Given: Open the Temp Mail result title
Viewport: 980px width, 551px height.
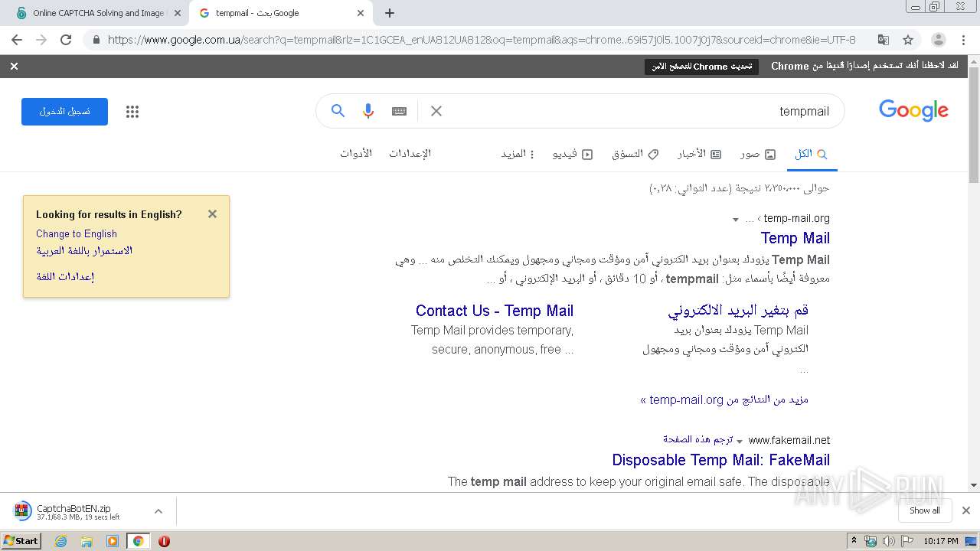Looking at the screenshot, I should click(x=795, y=238).
